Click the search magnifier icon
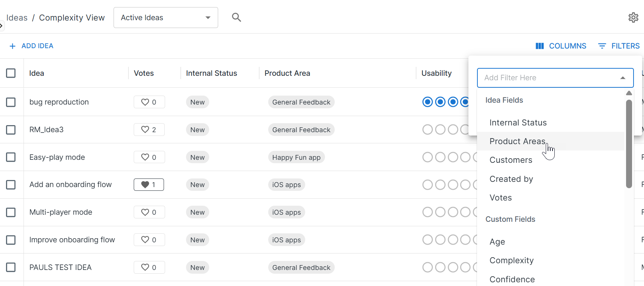Screen dimensions: 644x286 236,17
